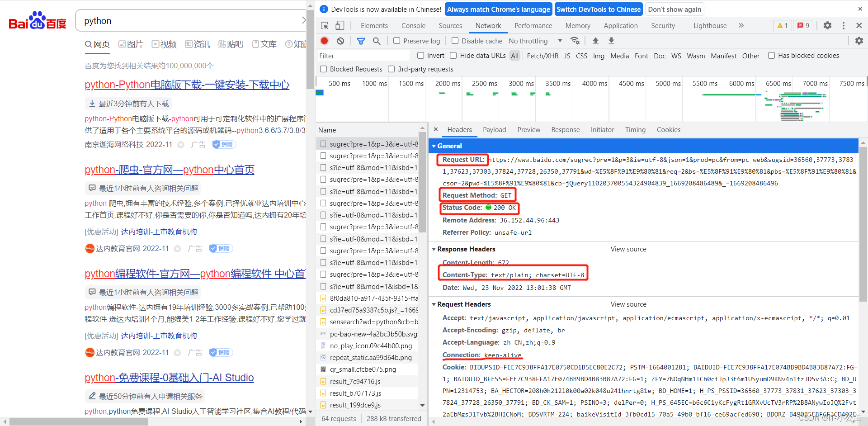This screenshot has height=426, width=868.
Task: Click Switch DevTools to Chinese
Action: (599, 9)
